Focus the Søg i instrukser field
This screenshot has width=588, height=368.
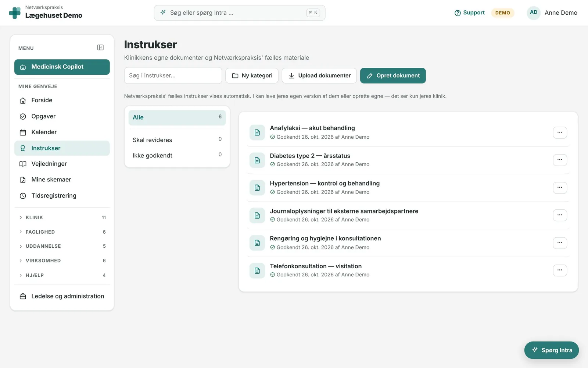pyautogui.click(x=173, y=75)
